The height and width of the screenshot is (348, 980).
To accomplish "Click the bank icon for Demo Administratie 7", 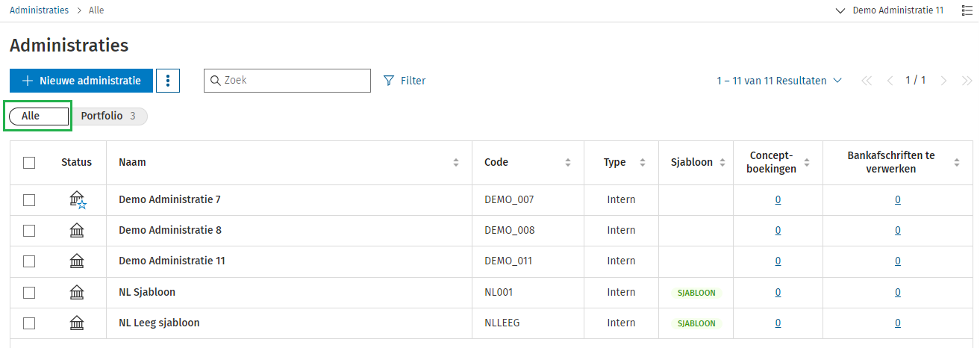I will 77,199.
